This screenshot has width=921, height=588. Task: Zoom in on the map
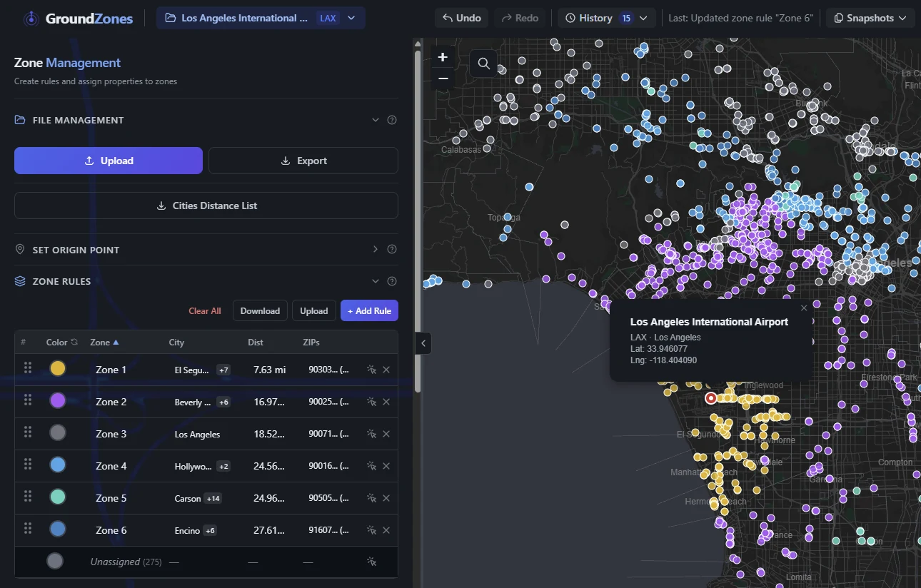click(443, 57)
